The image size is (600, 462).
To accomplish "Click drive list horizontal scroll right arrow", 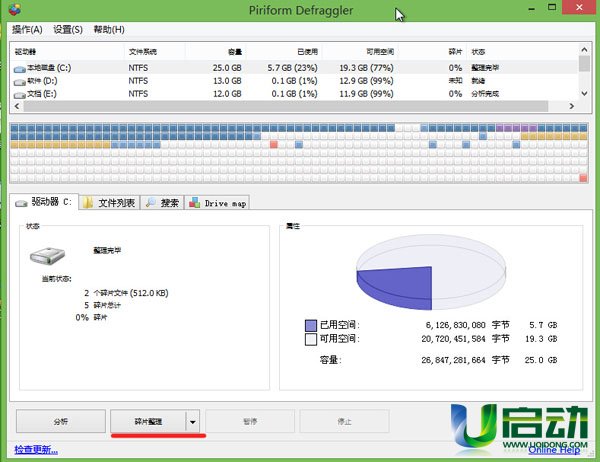I will (571, 106).
